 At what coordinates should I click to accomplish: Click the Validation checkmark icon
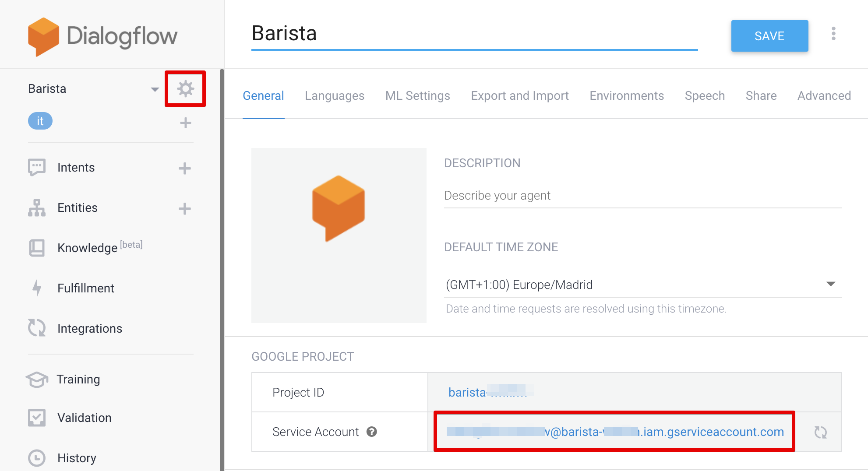click(x=37, y=418)
